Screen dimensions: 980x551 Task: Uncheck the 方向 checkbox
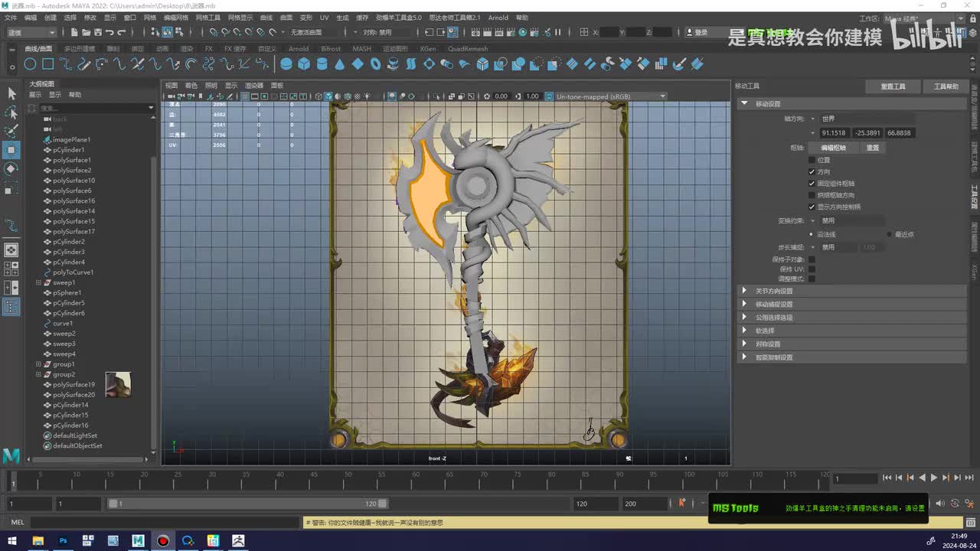[x=812, y=171]
